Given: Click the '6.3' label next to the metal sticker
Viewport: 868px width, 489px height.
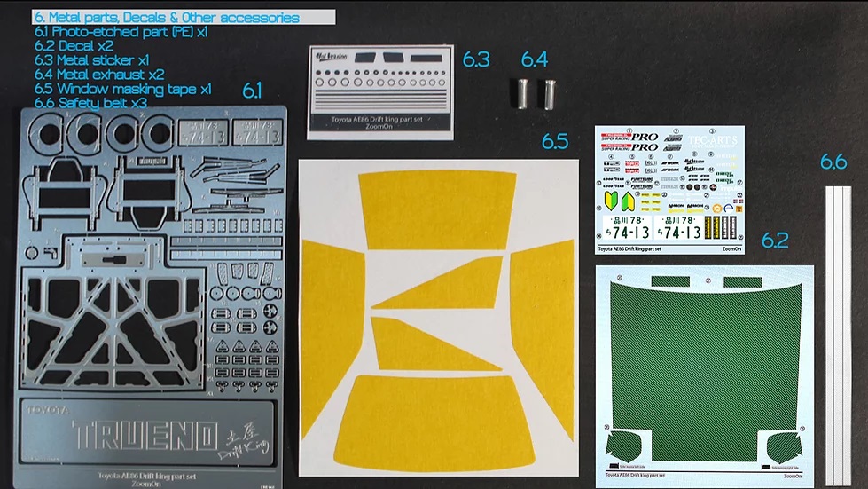Looking at the screenshot, I should tap(476, 59).
